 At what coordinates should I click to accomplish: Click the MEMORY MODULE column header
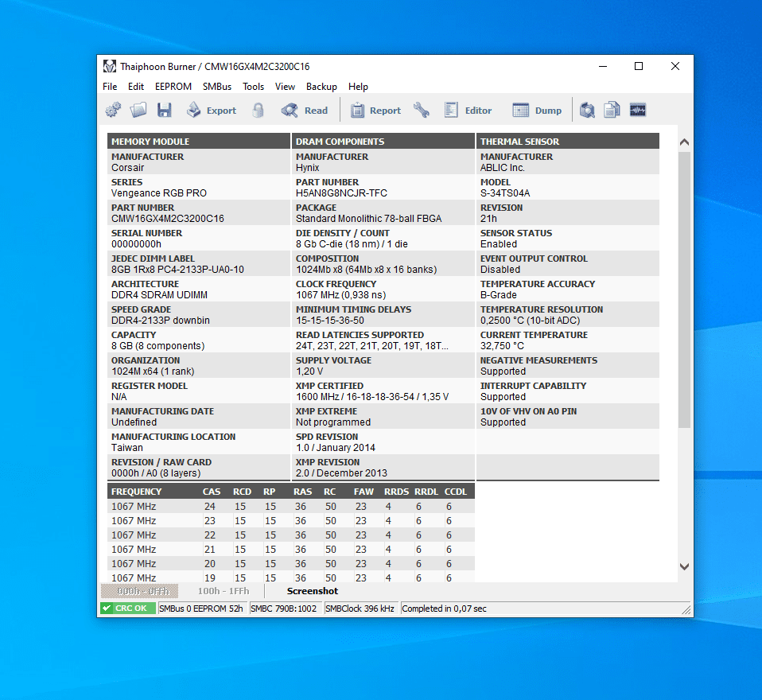199,142
